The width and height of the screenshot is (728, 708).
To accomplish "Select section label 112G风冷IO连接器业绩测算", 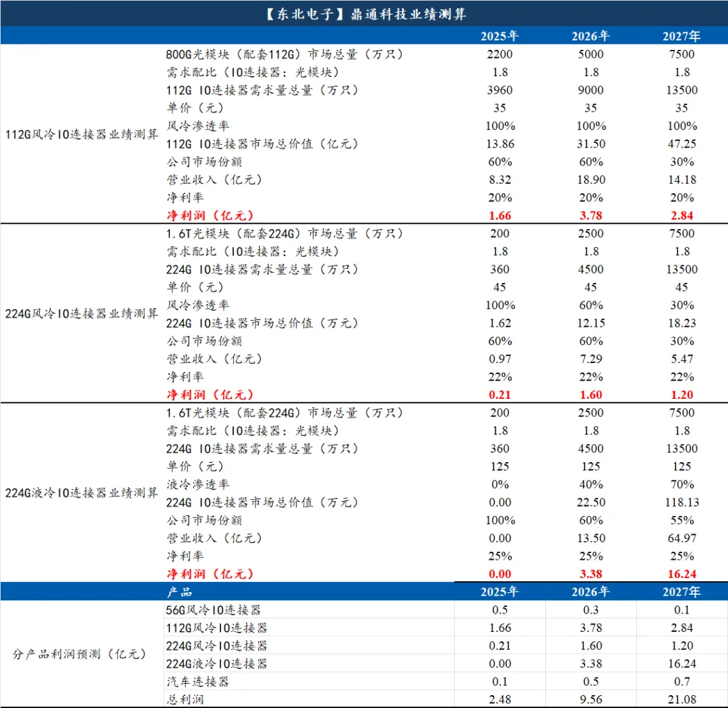I will tap(82, 135).
